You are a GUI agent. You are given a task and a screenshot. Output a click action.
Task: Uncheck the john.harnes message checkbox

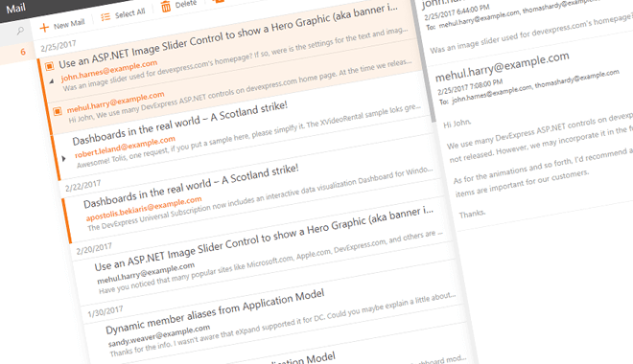50,66
